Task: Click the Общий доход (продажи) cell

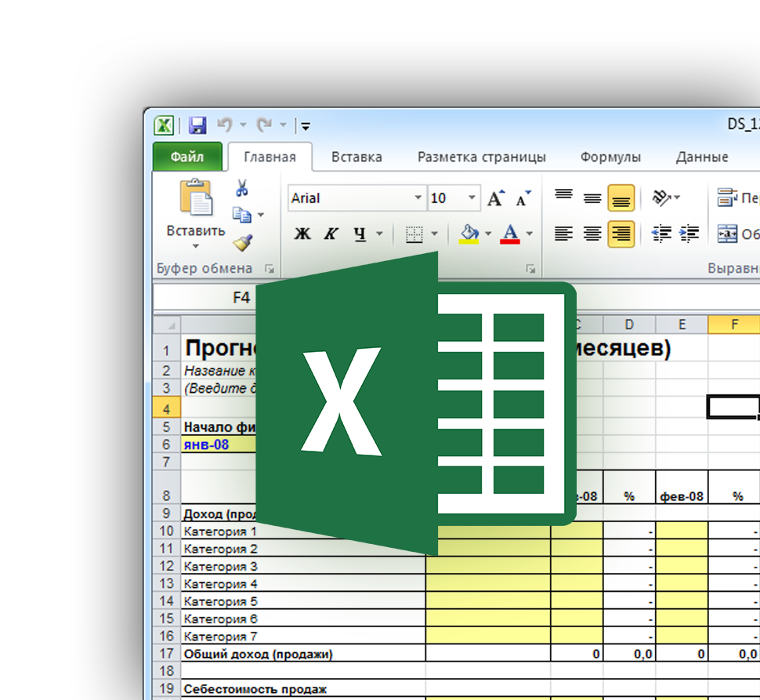Action: [303, 654]
